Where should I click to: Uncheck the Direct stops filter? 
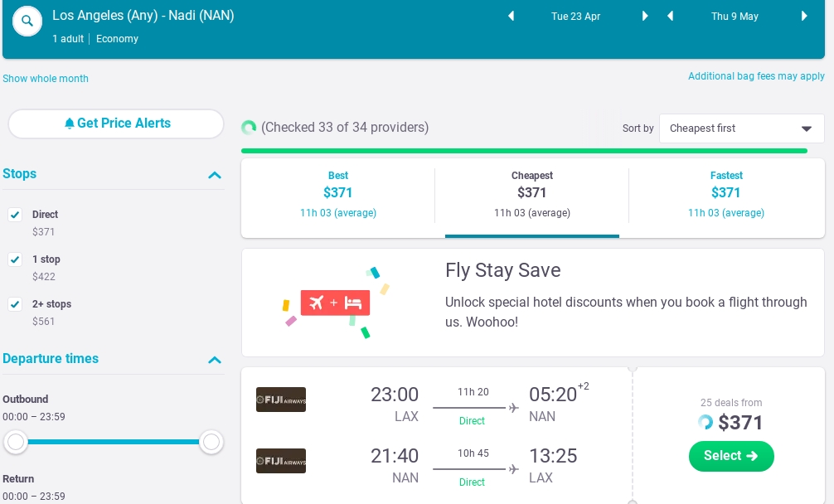click(x=15, y=215)
